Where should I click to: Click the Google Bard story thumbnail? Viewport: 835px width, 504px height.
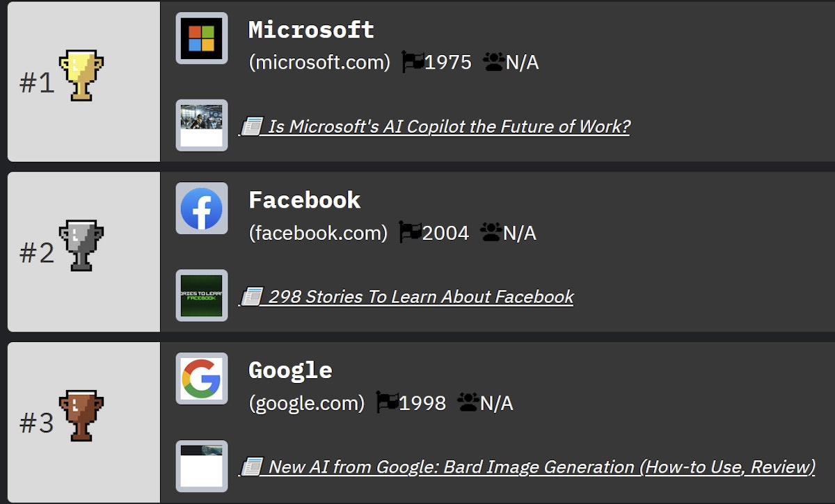(201, 466)
